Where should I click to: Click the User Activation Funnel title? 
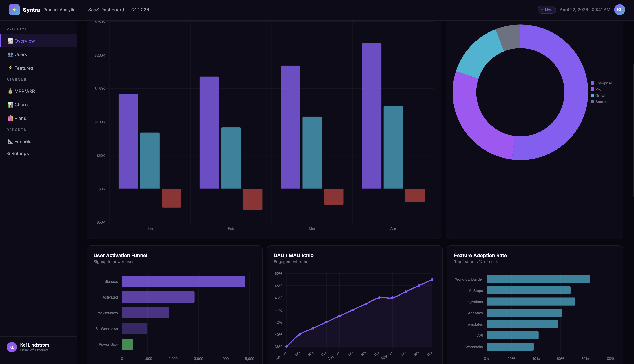point(120,255)
